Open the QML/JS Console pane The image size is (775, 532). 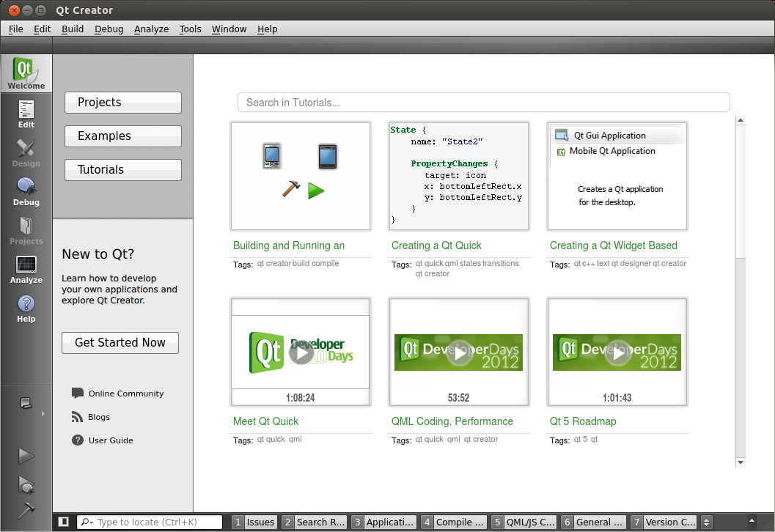click(524, 522)
